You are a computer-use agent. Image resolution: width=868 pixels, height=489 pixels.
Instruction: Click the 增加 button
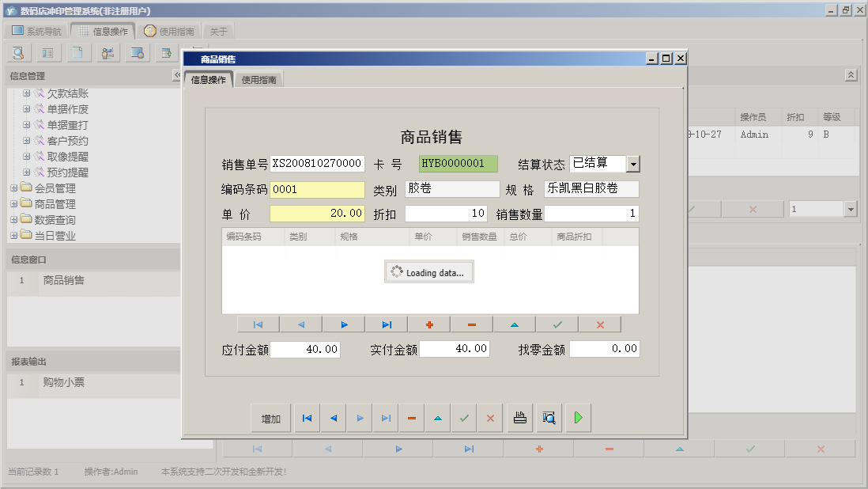click(271, 419)
